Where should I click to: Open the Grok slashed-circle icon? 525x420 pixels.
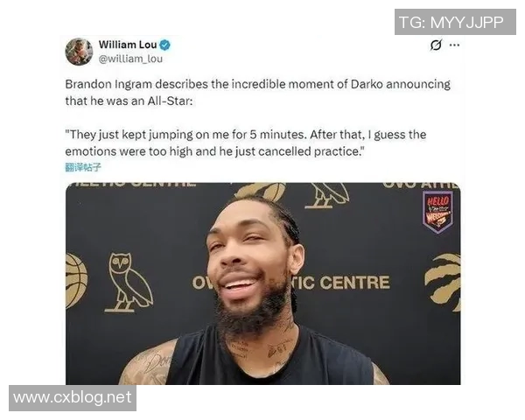click(436, 45)
